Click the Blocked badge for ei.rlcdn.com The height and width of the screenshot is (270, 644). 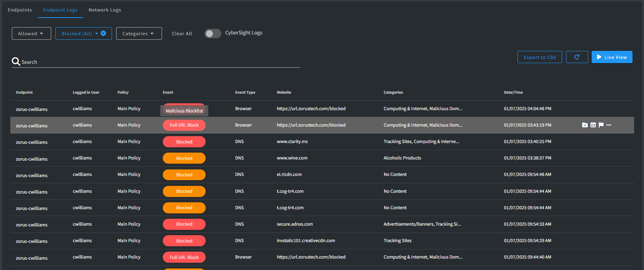[184, 175]
